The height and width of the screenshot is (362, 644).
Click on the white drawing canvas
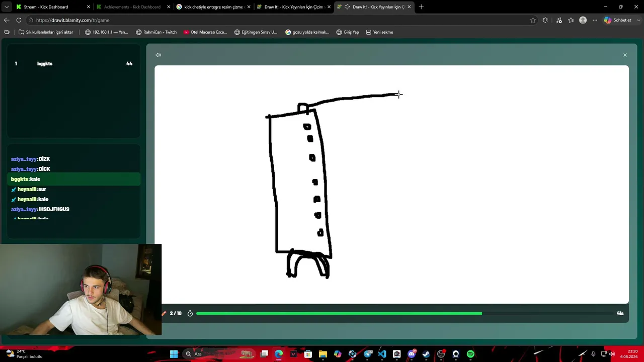click(391, 185)
